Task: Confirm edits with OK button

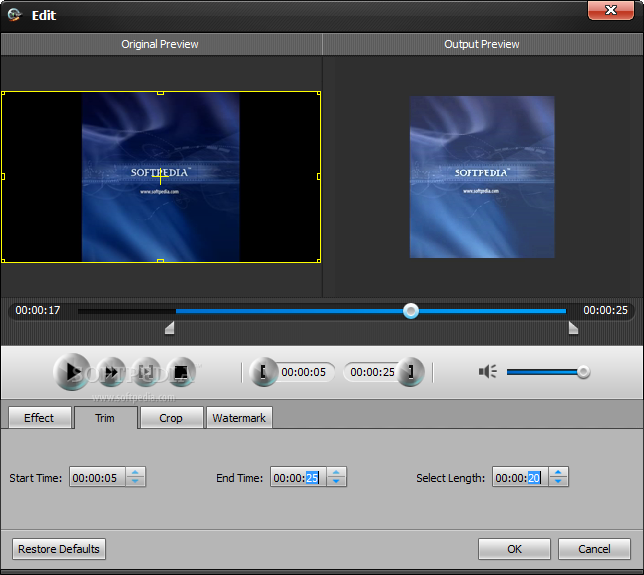Action: coord(514,549)
